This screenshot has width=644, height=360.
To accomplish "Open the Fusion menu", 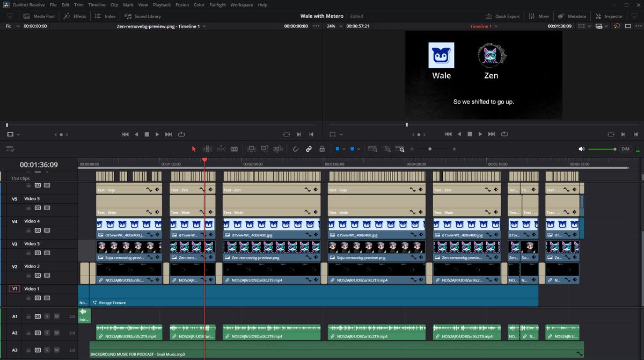I will pyautogui.click(x=182, y=5).
